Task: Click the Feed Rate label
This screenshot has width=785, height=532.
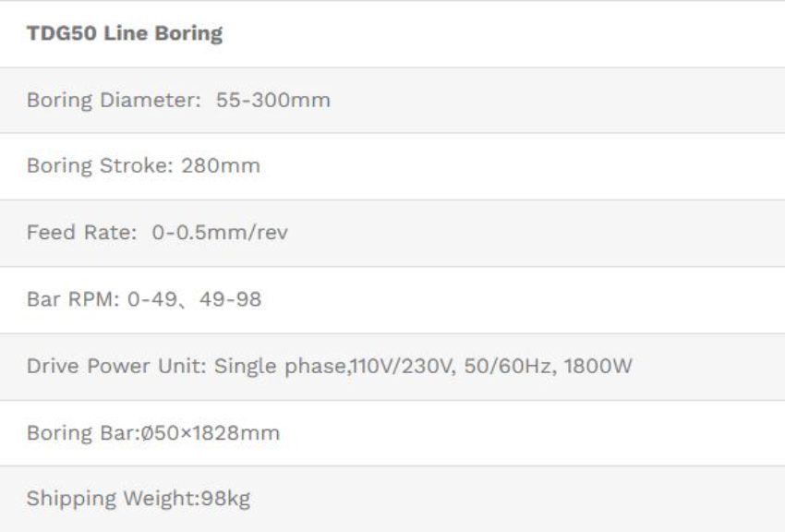Action: coord(81,233)
